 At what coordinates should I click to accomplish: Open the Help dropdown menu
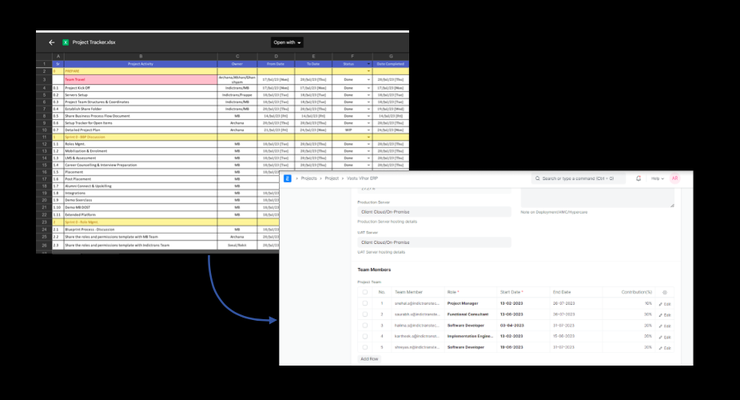point(657,179)
